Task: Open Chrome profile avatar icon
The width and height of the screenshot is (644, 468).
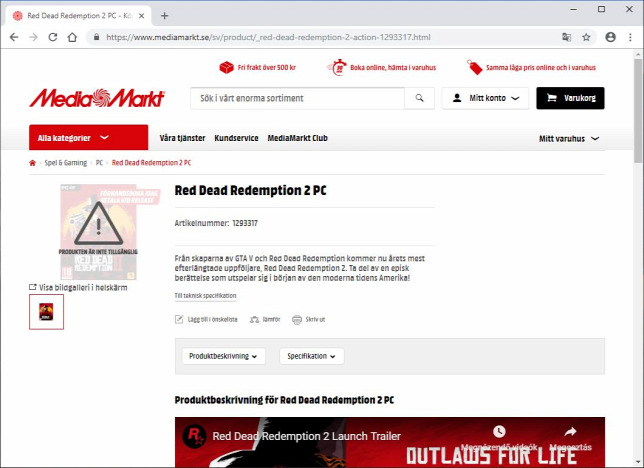Action: (x=610, y=37)
